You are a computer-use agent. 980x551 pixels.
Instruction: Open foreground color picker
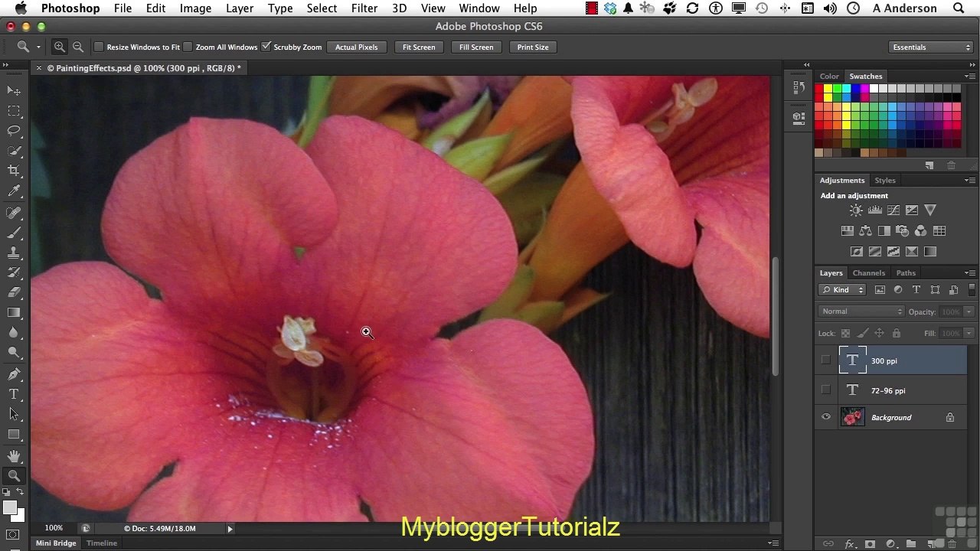9,508
